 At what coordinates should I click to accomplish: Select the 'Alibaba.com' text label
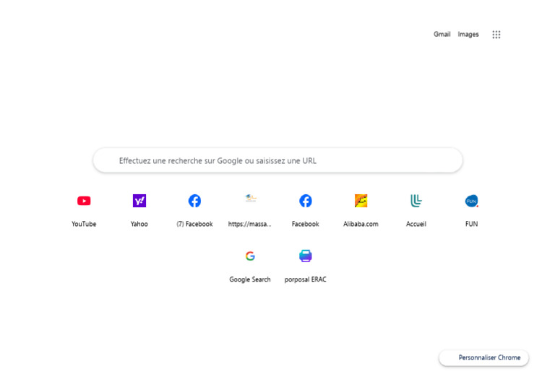[361, 225]
